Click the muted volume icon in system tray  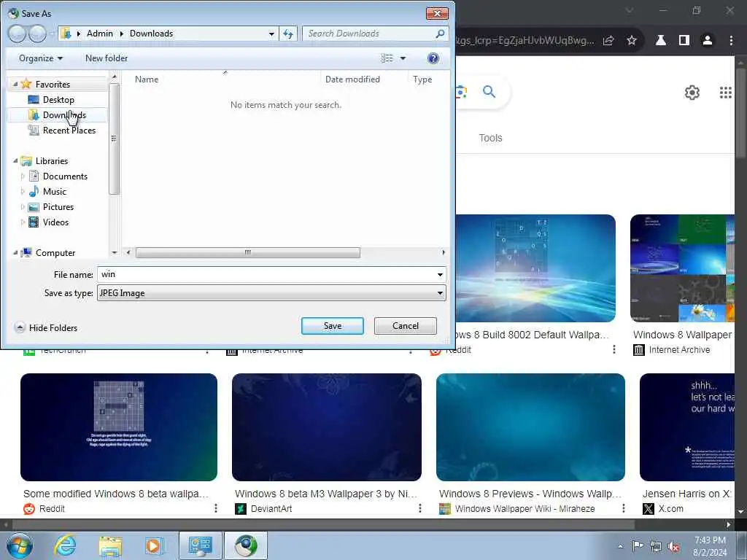coord(673,546)
